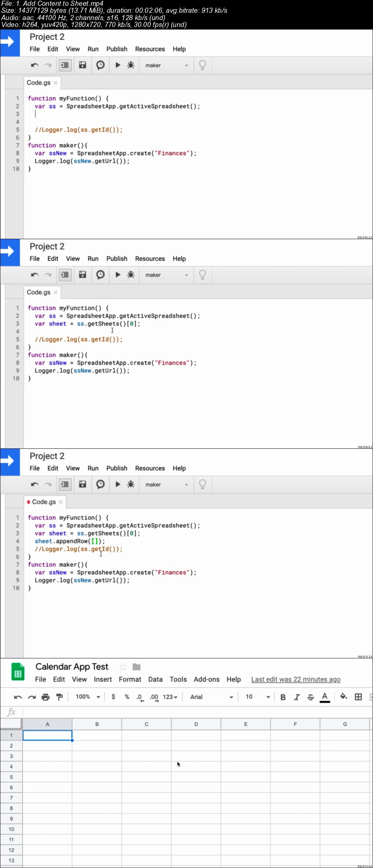Select row 5 header in the sheet

(x=11, y=777)
